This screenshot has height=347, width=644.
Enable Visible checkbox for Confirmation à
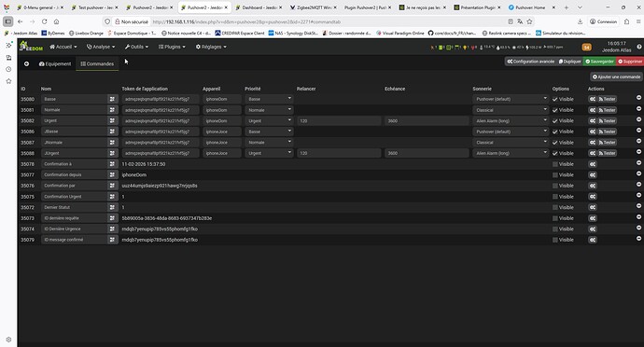coord(555,164)
